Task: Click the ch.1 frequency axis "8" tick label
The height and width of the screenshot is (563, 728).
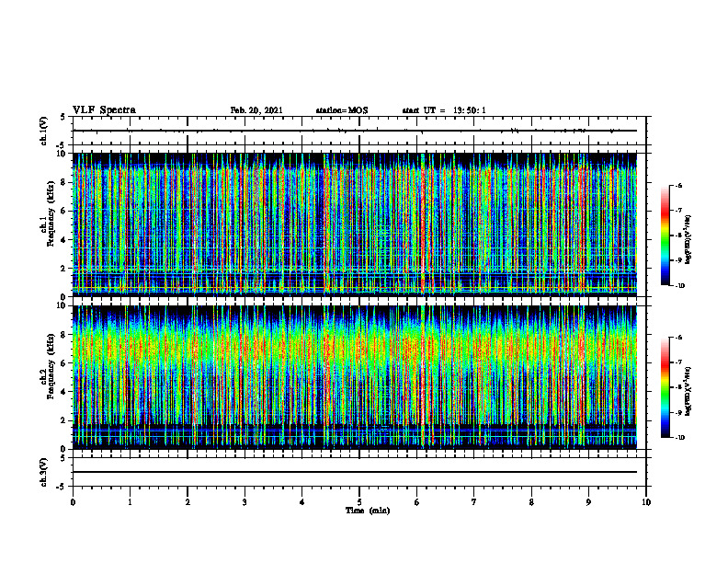Action: [x=64, y=182]
